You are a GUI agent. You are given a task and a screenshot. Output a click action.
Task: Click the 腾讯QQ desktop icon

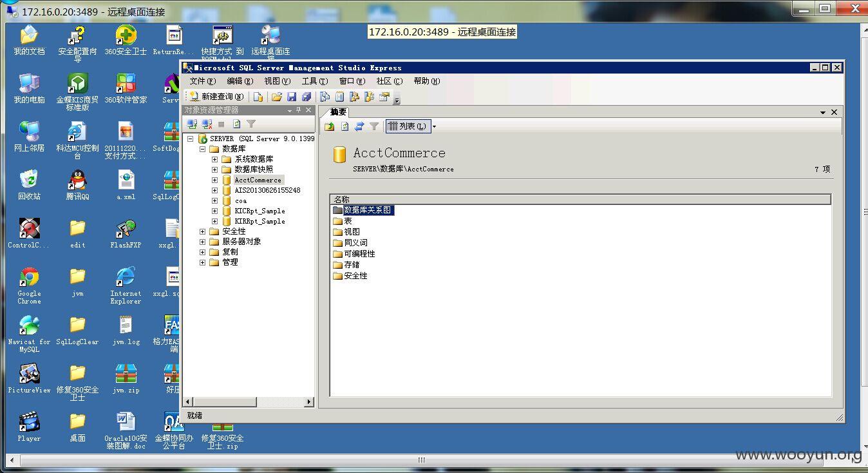click(77, 185)
